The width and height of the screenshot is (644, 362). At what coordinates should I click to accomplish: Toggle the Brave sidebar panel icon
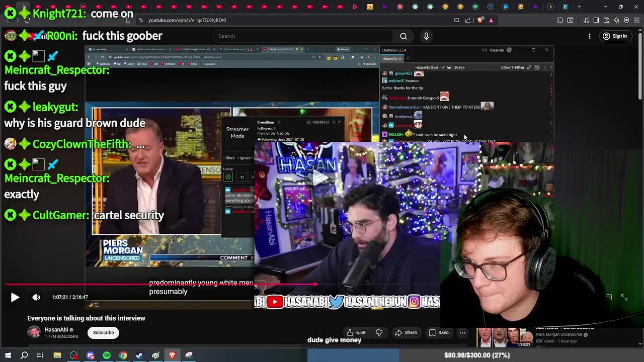pos(596,20)
